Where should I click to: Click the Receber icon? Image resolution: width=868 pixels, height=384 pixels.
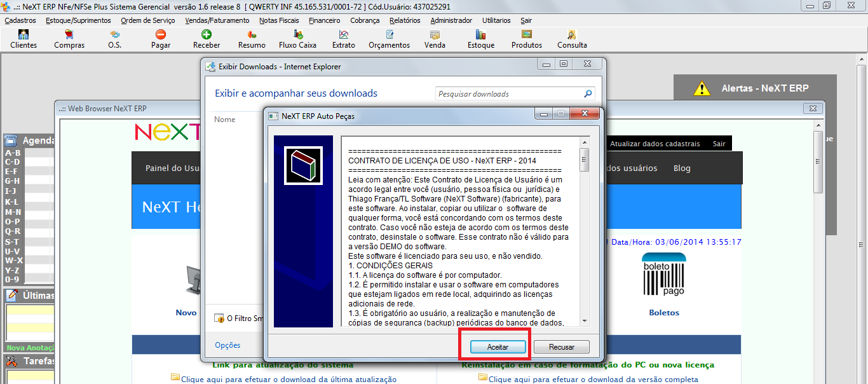coord(206,38)
